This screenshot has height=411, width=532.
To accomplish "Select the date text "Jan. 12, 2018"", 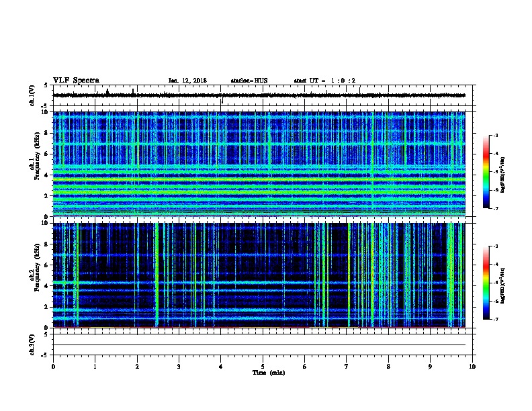I will 187,81.
